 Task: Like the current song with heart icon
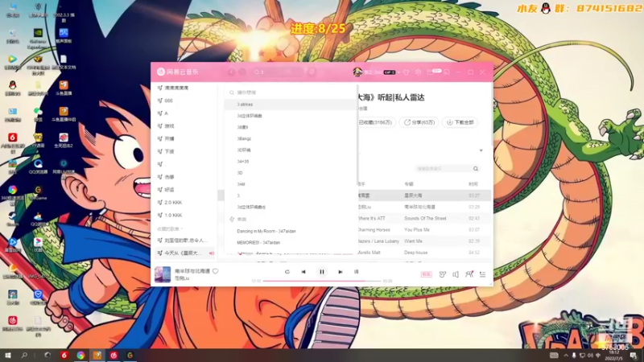coord(215,271)
